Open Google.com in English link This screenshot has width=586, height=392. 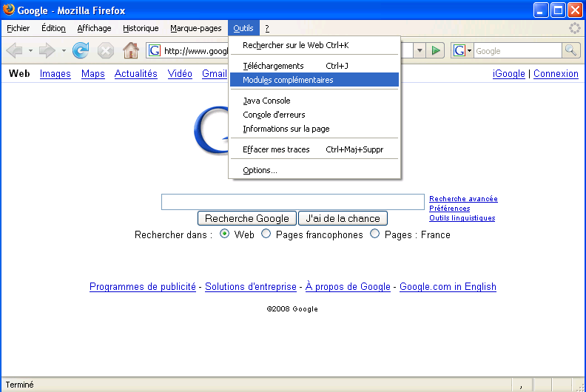(x=448, y=287)
